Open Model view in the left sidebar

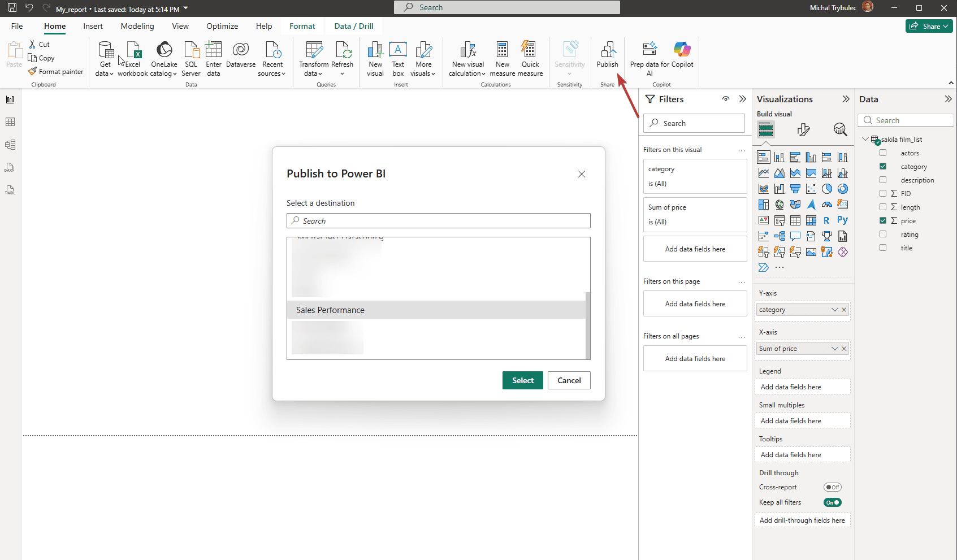point(10,145)
